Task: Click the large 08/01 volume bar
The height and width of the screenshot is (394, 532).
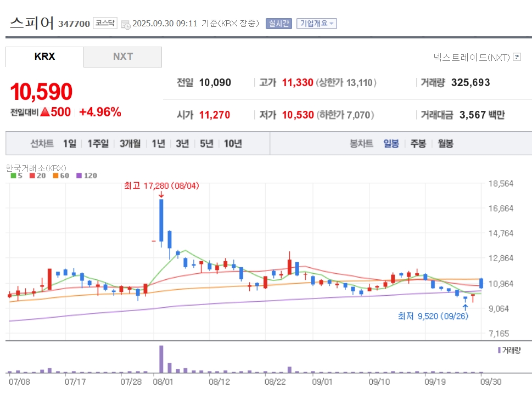Action: [x=161, y=359]
